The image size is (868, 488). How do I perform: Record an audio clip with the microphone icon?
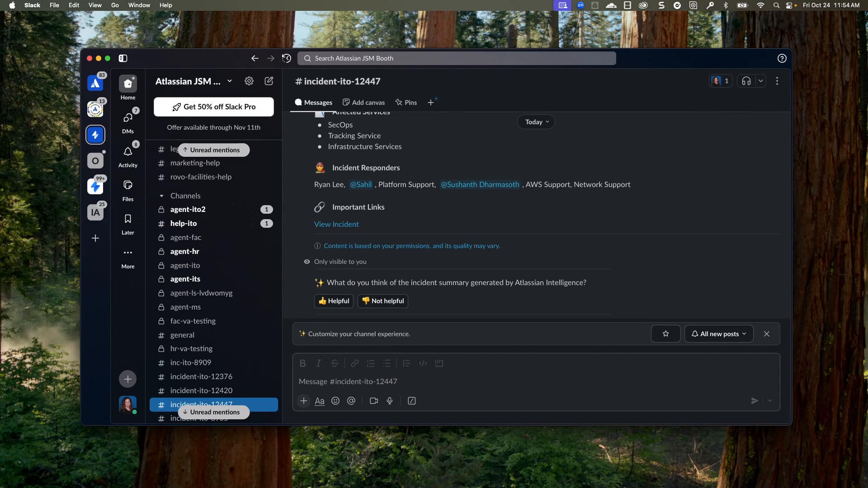pos(390,401)
